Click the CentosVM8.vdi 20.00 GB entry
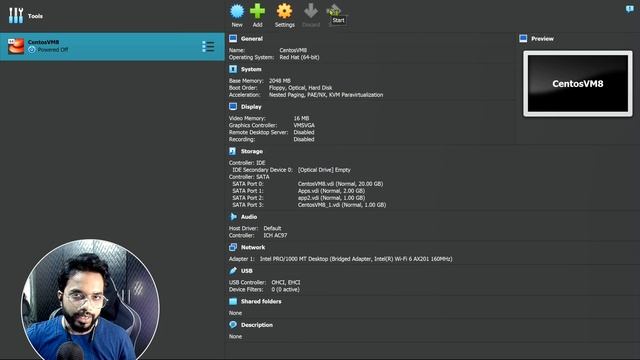 coord(340,184)
